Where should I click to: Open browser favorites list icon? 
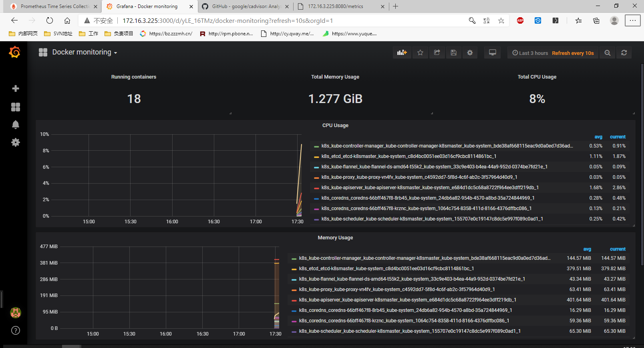coord(578,20)
